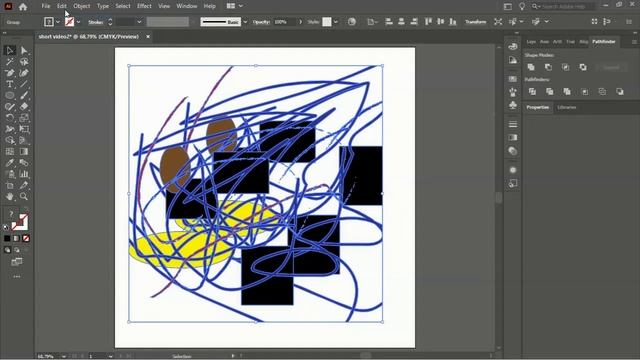Set paint mode to Color
The height and width of the screenshot is (360, 640).
(7, 238)
